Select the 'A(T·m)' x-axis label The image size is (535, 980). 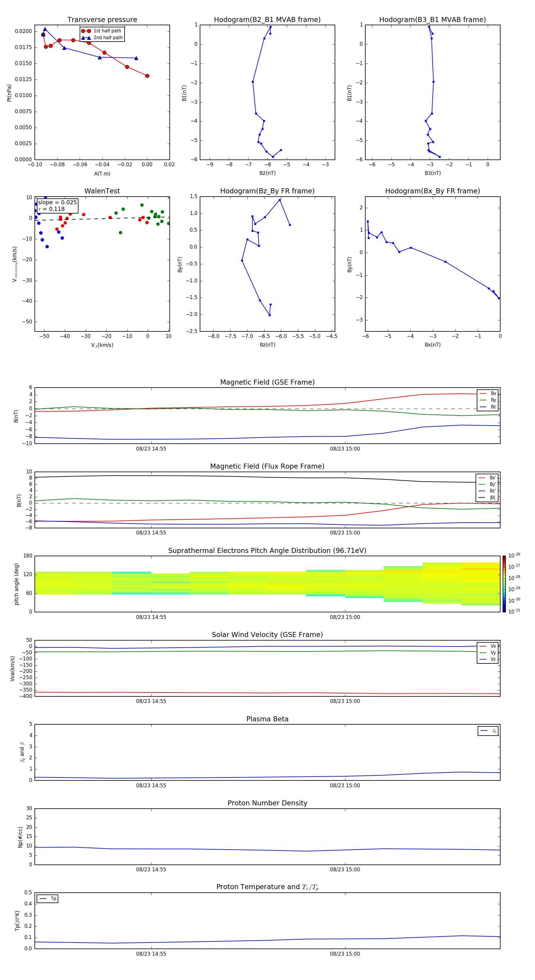(102, 173)
